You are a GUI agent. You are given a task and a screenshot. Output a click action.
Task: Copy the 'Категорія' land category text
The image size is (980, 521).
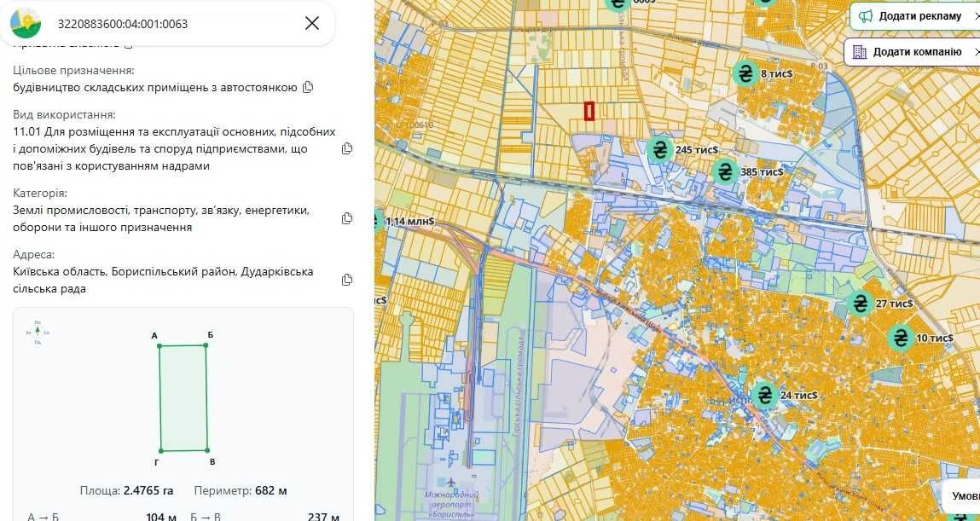(x=347, y=218)
